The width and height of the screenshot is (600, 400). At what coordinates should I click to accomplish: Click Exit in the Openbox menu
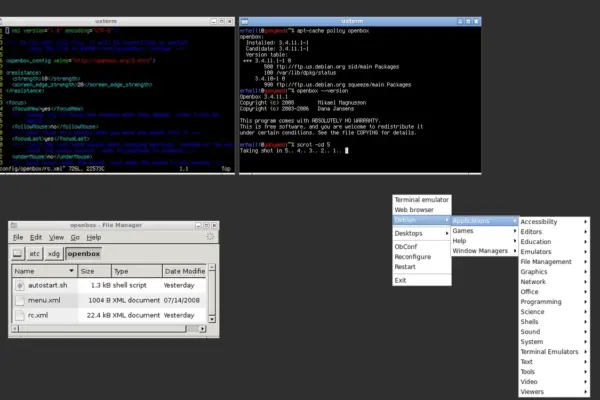tap(421, 280)
